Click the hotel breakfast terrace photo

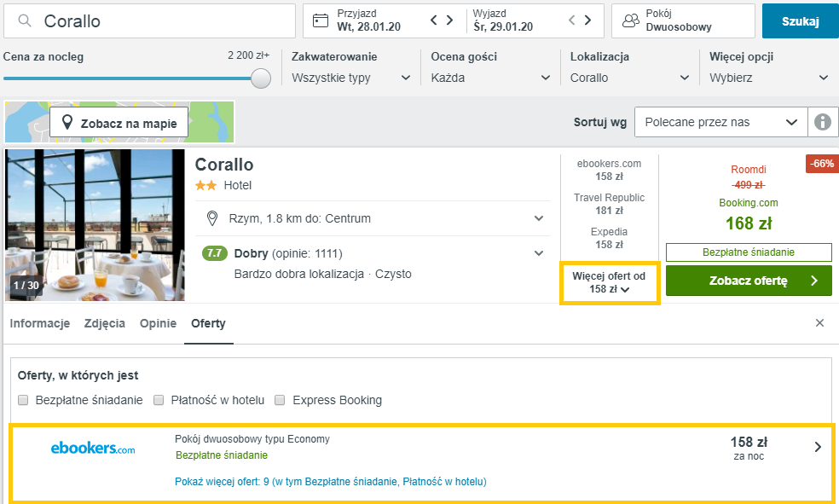click(x=95, y=225)
